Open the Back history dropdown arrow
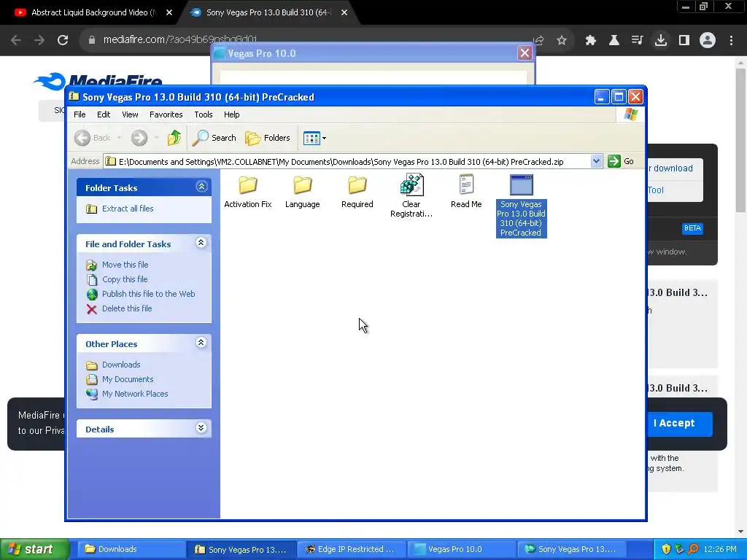This screenshot has width=747, height=560. point(119,138)
